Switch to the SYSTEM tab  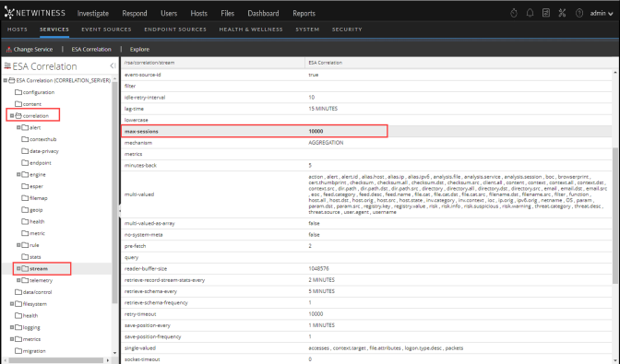pos(307,29)
